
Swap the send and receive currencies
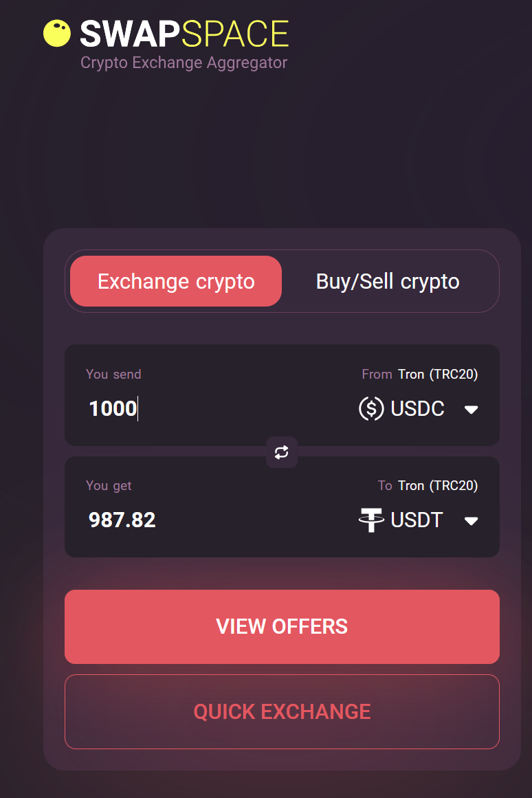(x=282, y=452)
